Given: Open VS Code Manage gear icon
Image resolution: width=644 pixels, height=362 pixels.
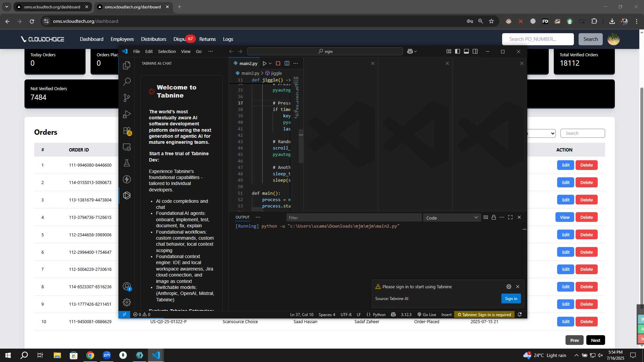Looking at the screenshot, I should (127, 302).
